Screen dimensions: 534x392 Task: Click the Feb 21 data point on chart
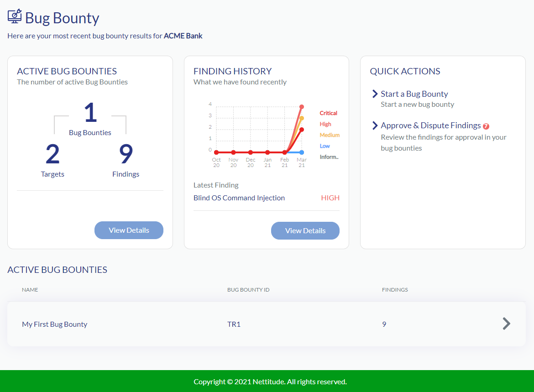point(284,152)
